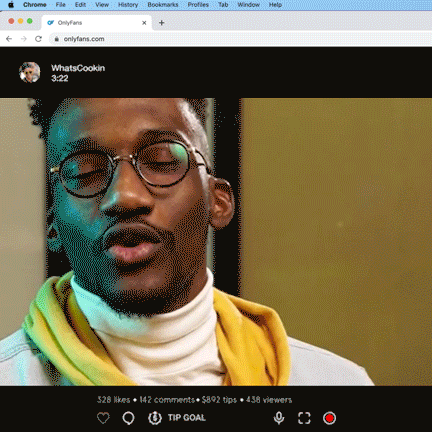This screenshot has height=432, width=432.
Task: Open comments with the speech bubble icon
Action: tap(128, 418)
